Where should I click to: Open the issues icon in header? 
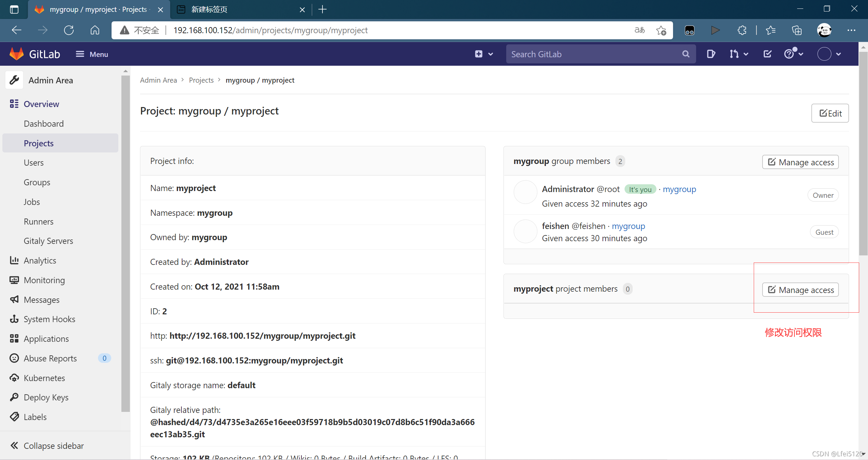point(711,54)
